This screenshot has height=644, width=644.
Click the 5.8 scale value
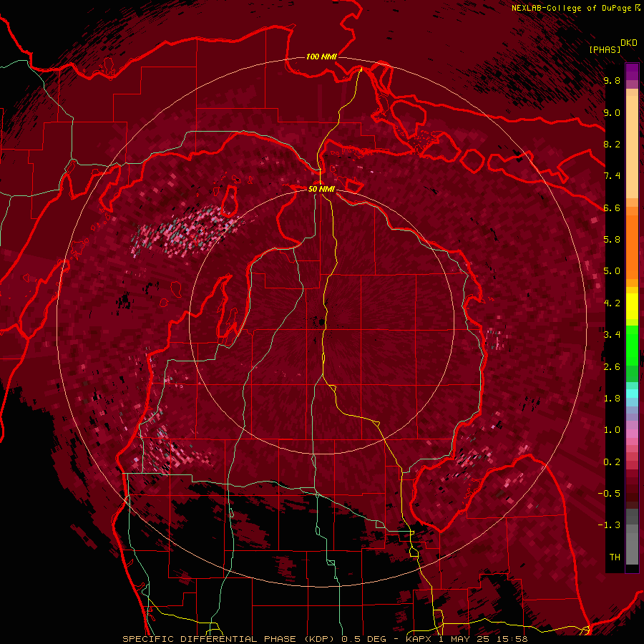tap(612, 239)
